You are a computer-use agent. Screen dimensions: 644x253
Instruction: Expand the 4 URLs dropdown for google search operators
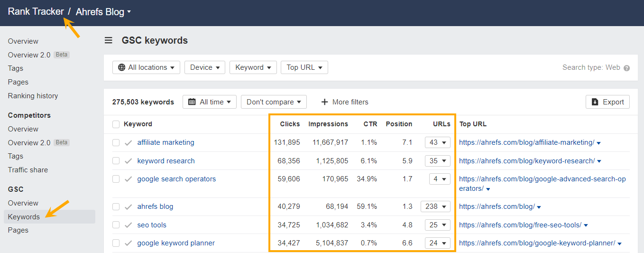pos(439,179)
